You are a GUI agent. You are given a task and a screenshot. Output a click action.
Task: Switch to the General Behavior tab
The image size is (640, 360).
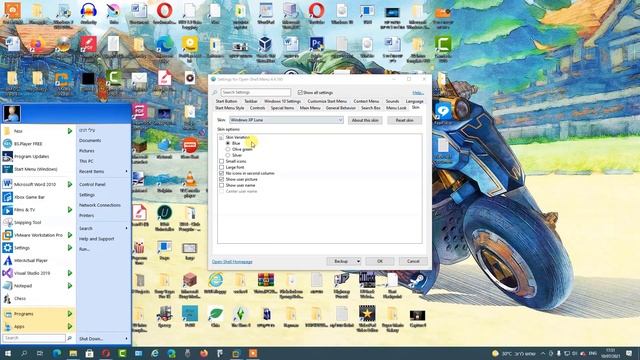click(340, 108)
